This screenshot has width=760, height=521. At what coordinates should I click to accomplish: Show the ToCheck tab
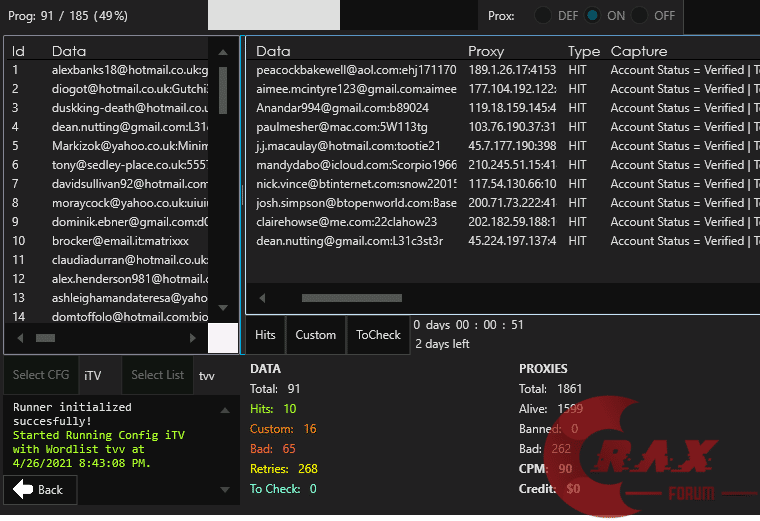[x=378, y=335]
